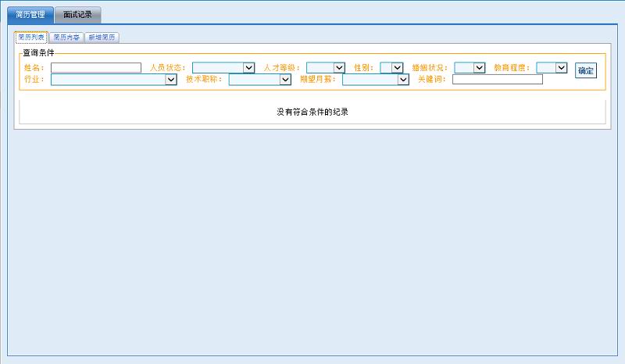Screen dimensions: 625x364
Task: Click the 姓名 field label
Action: click(34, 68)
